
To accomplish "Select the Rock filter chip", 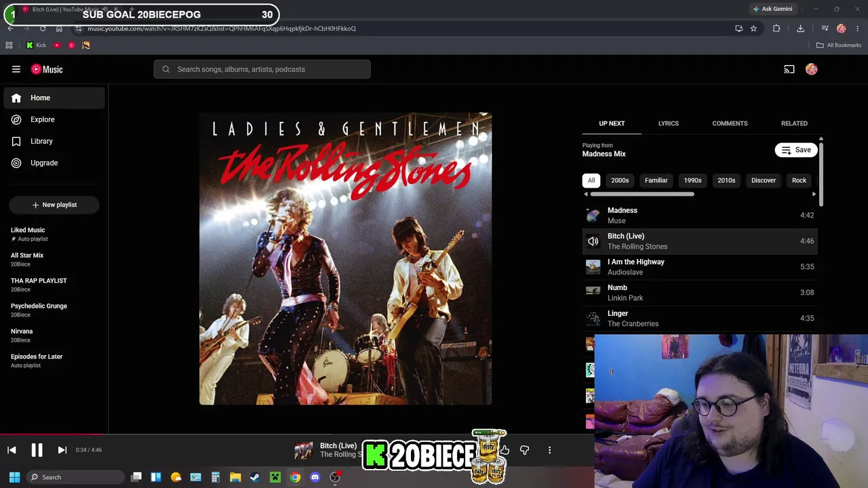I will pos(799,180).
